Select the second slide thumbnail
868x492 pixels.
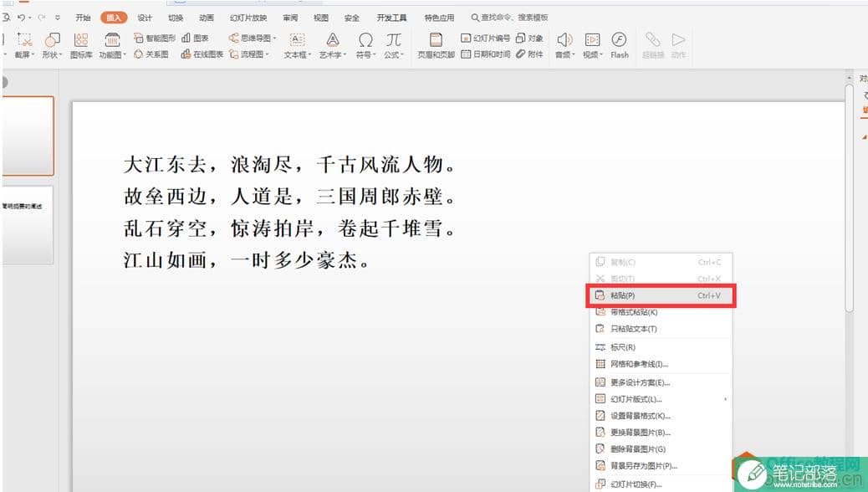coord(28,224)
